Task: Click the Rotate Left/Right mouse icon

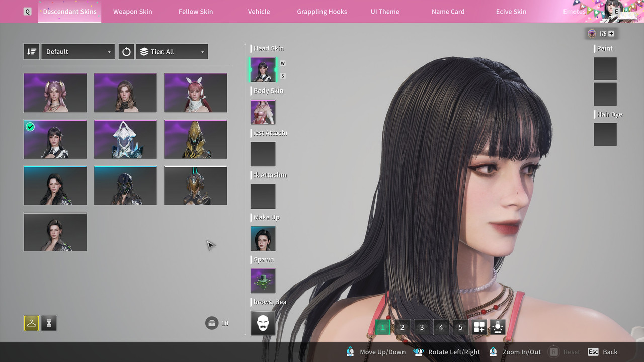Action: click(x=419, y=352)
